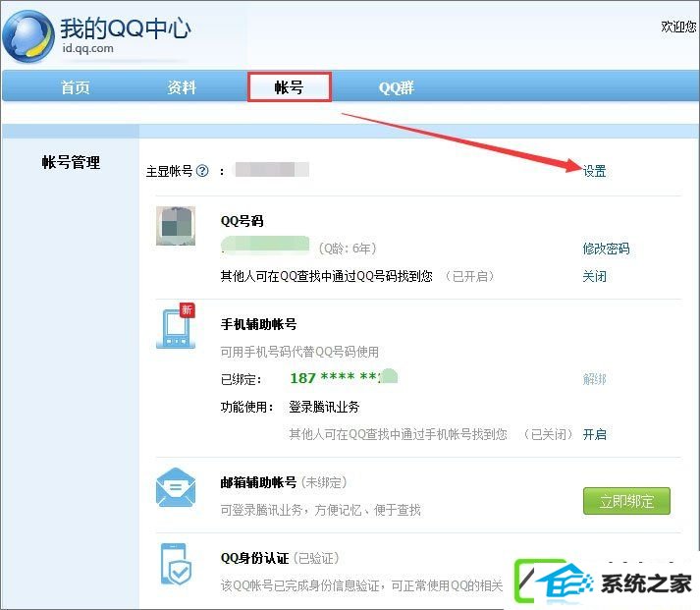
Task: Click the (Q龄: 6年) text
Action: click(348, 249)
